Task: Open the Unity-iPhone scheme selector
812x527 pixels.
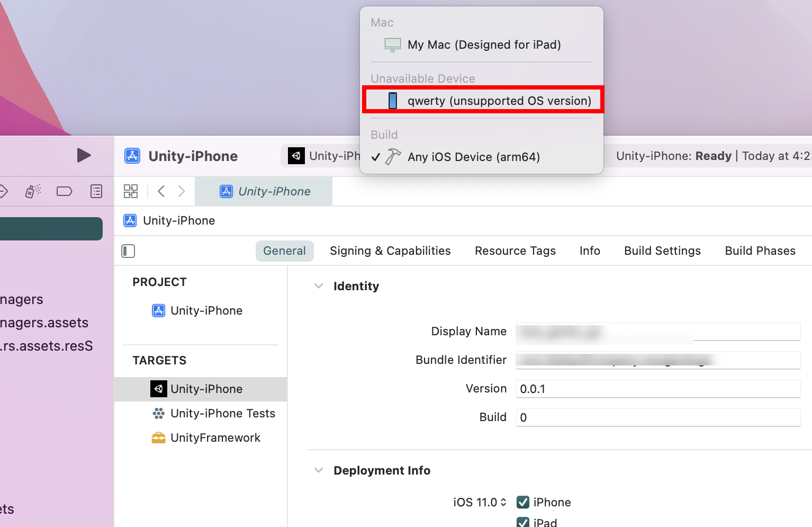Action: point(323,156)
